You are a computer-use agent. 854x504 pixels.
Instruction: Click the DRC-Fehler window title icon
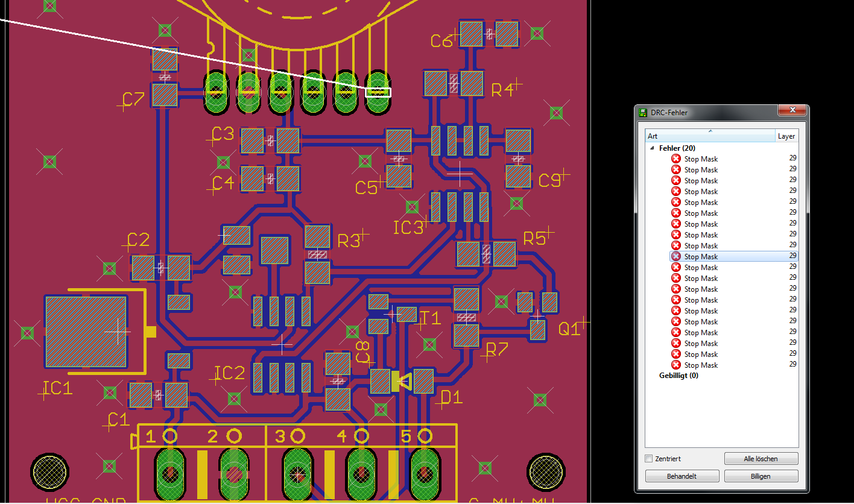[644, 112]
